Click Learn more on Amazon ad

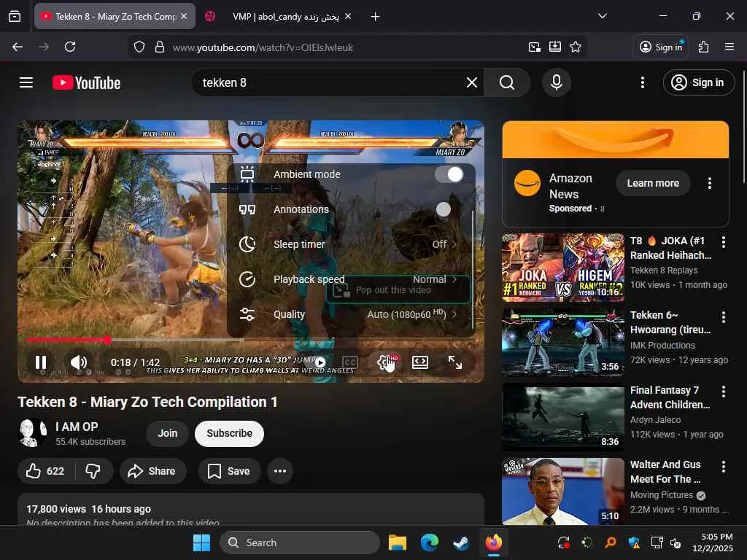(x=653, y=183)
